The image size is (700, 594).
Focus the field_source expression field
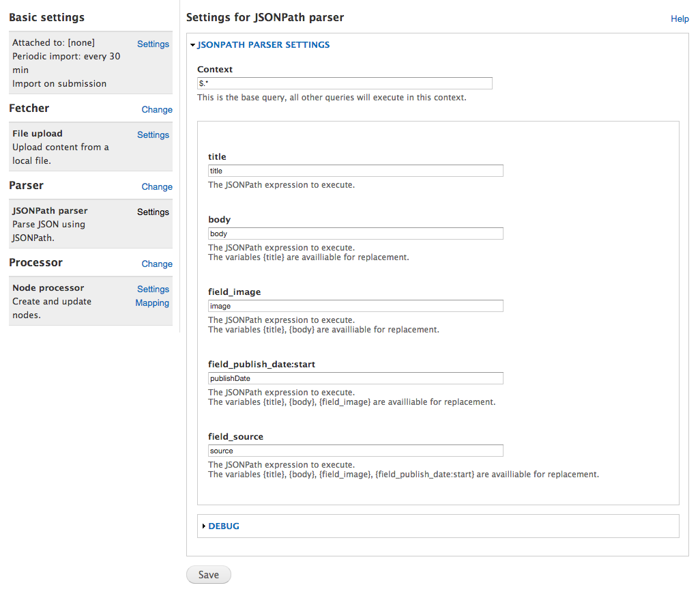[355, 451]
